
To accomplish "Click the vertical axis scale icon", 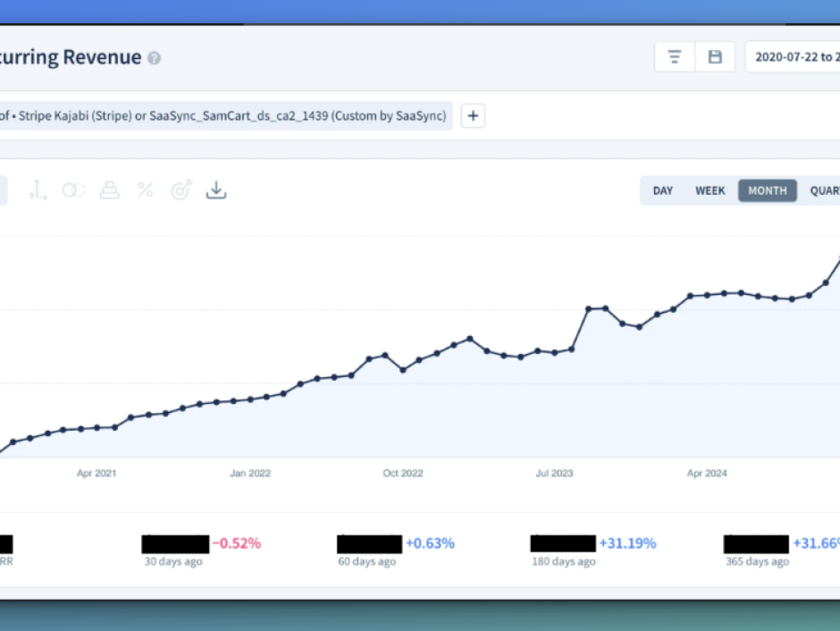I will tap(38, 190).
